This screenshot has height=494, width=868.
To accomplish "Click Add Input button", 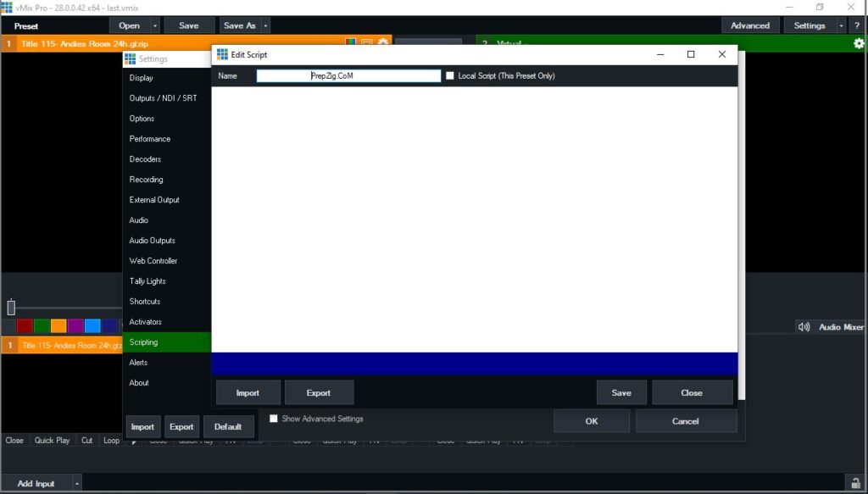I will (36, 484).
